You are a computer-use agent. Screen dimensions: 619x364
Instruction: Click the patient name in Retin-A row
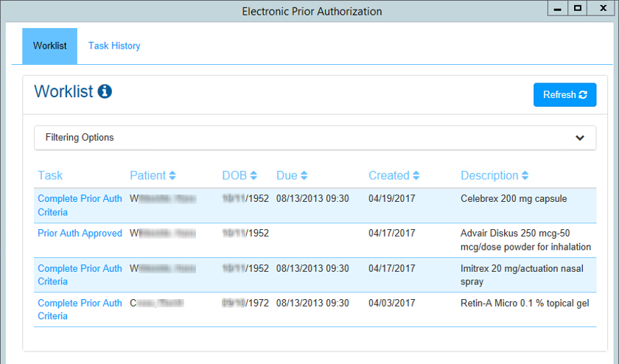point(157,303)
